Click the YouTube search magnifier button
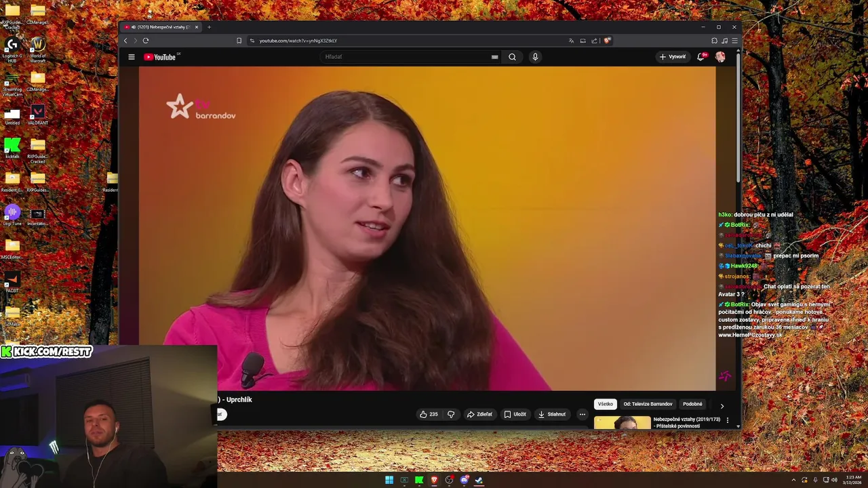The image size is (868, 488). [512, 57]
